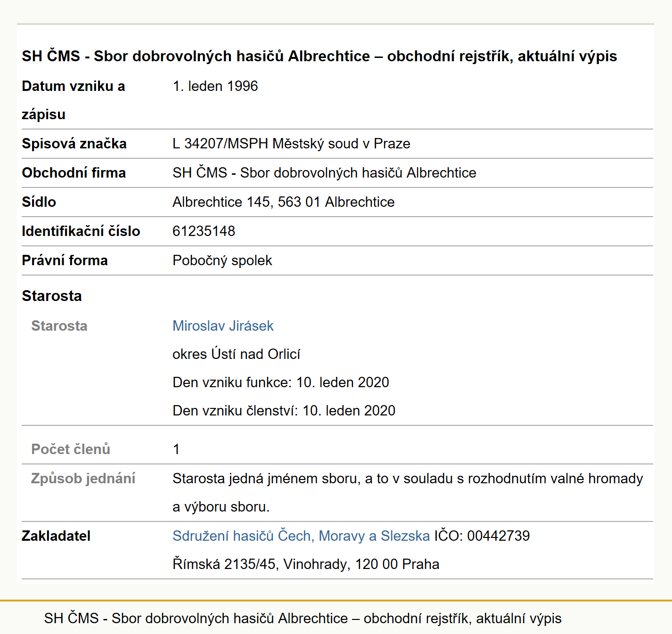Select 'Den vzniku funkce: 10. leden 2020'
The height and width of the screenshot is (634, 672).
281,382
